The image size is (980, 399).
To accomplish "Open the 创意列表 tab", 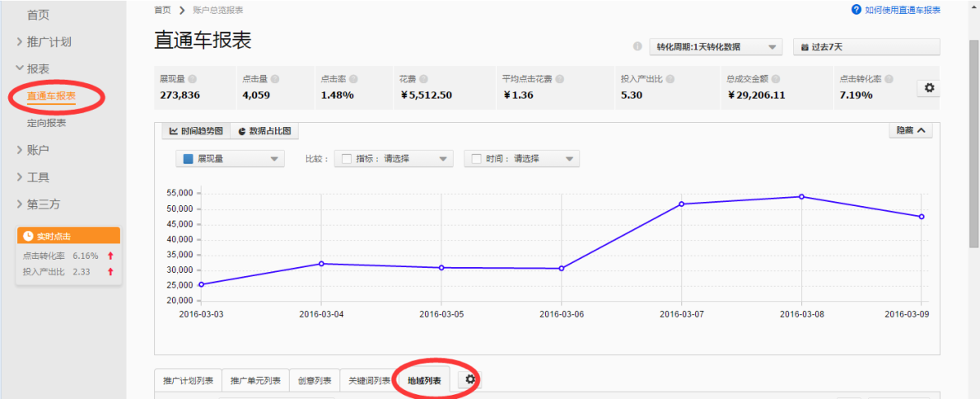I will (x=315, y=380).
